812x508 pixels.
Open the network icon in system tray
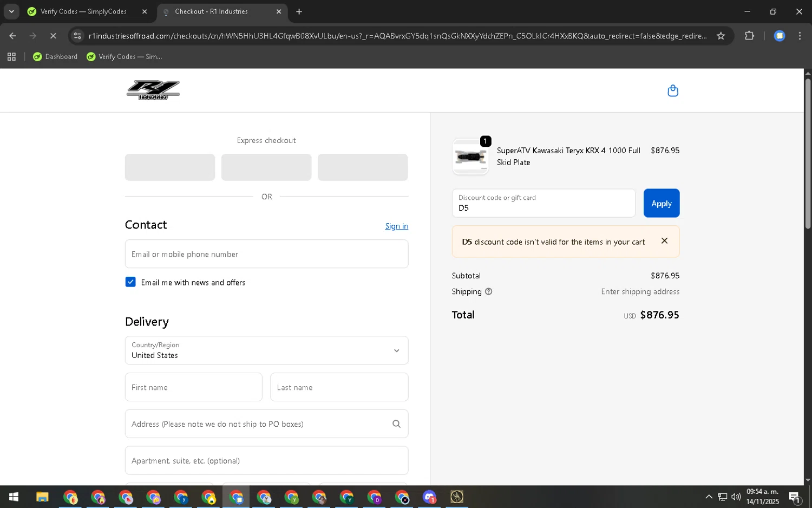pyautogui.click(x=722, y=497)
